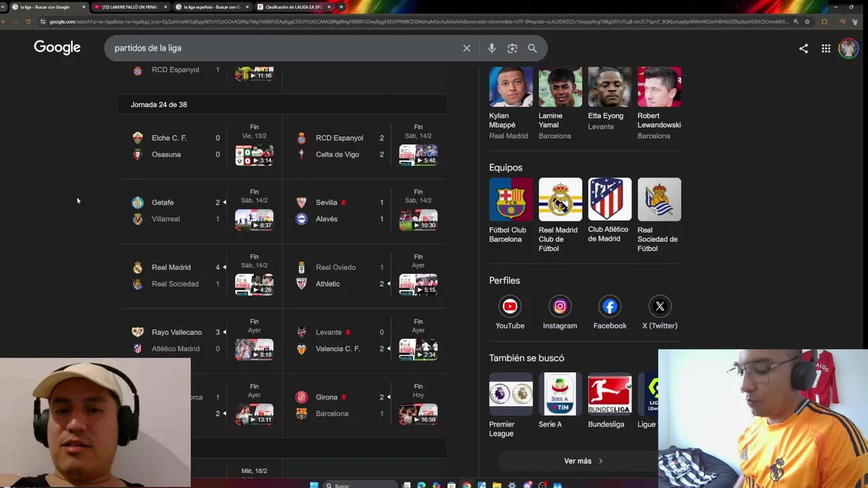The image size is (868, 488).
Task: Click the Sevilla team name
Action: point(326,203)
